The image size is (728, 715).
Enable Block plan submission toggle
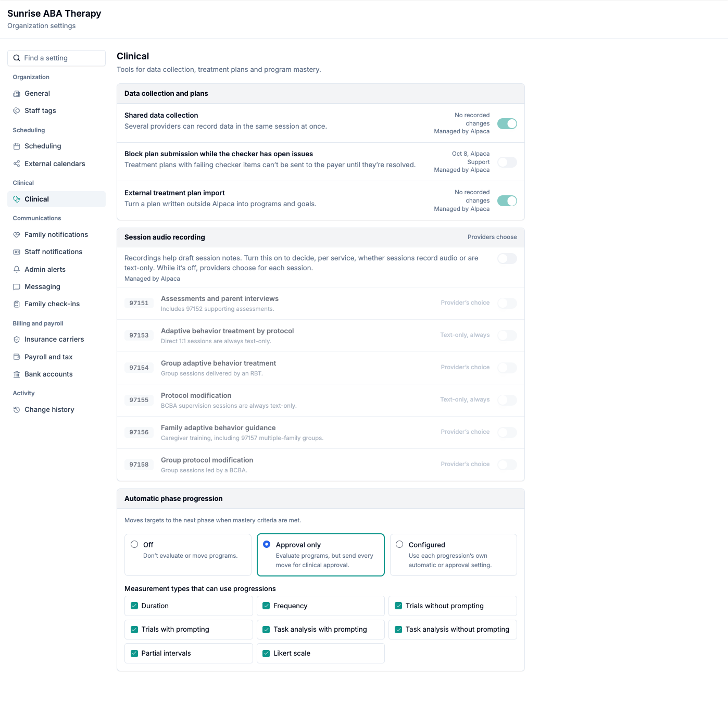(x=507, y=162)
